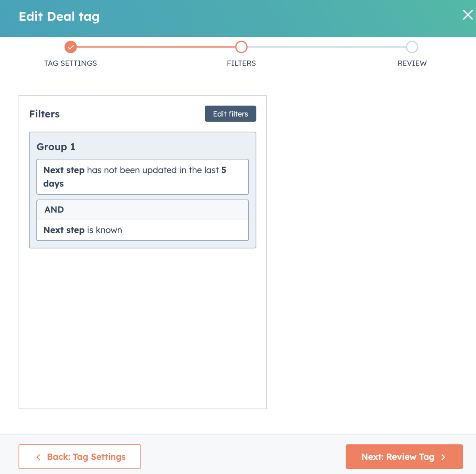Select the Group 1 heading
The height and width of the screenshot is (474, 476).
(x=56, y=147)
